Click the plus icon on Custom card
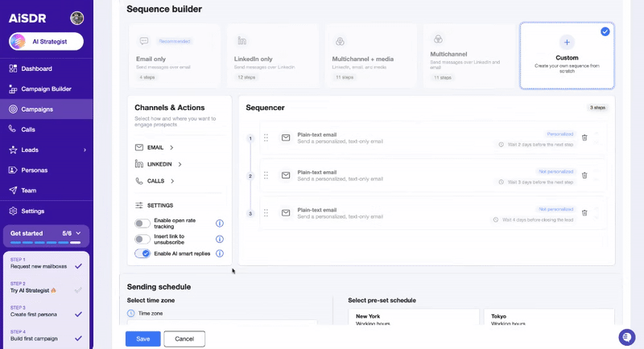This screenshot has width=644, height=349. [567, 41]
